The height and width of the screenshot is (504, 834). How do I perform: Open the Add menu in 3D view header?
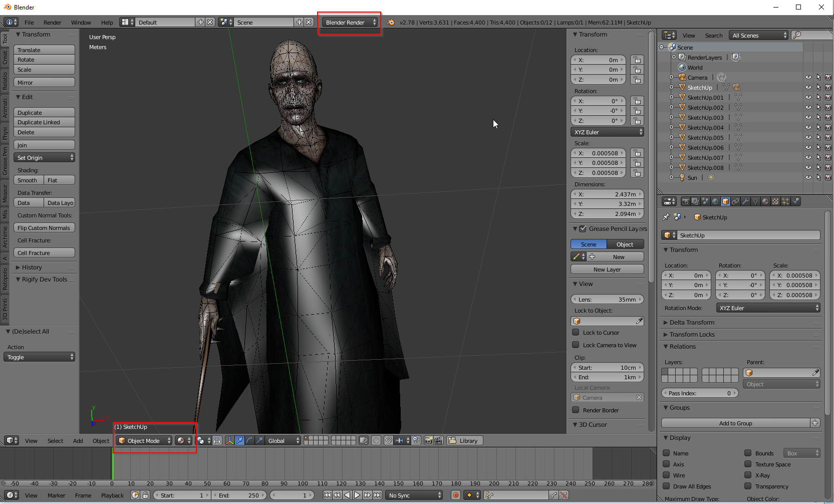tap(78, 440)
